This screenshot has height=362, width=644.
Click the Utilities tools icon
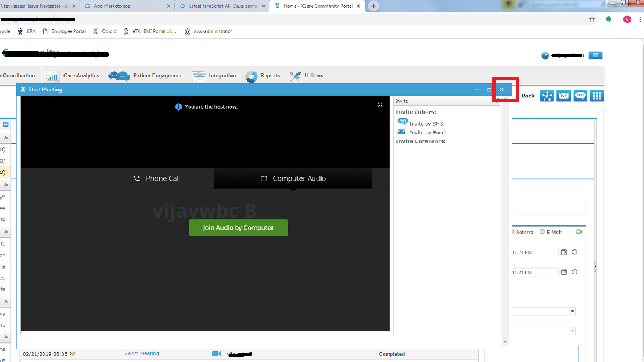(295, 76)
